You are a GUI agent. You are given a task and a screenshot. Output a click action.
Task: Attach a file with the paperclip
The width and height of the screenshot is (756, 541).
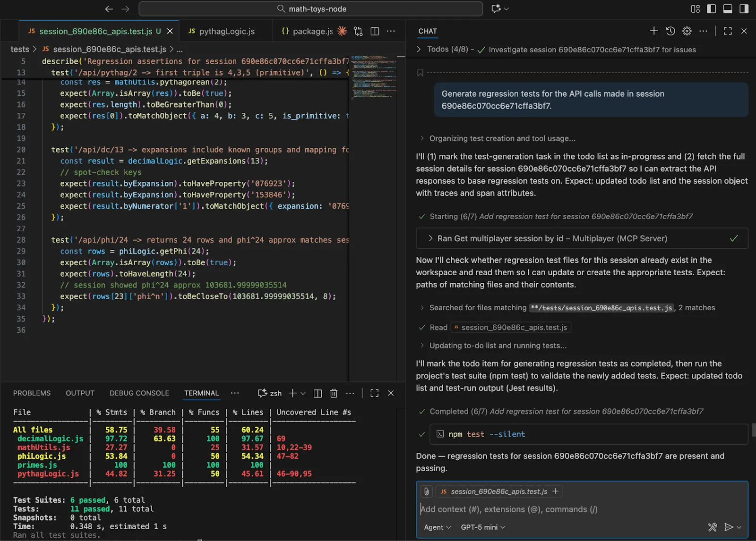pyautogui.click(x=427, y=491)
